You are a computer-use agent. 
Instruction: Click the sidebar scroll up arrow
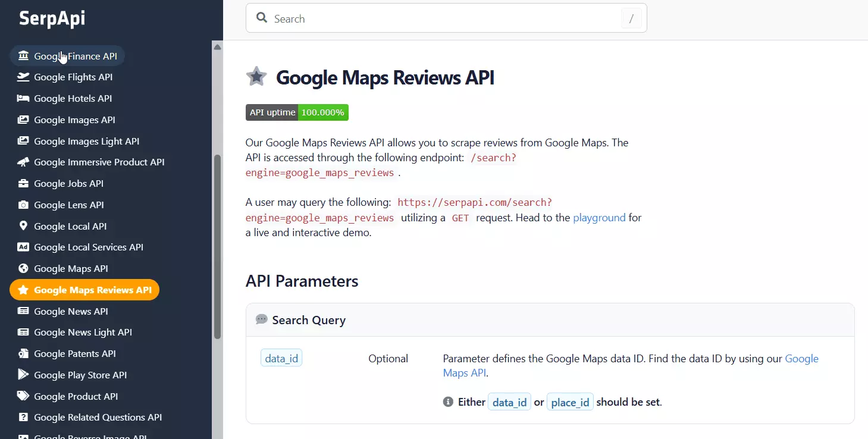tap(217, 47)
